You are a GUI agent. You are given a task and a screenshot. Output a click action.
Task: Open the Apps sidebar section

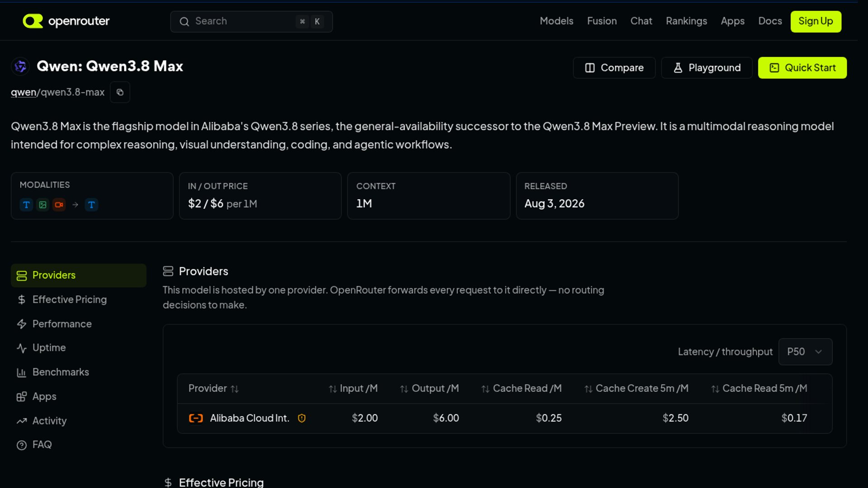point(79,397)
